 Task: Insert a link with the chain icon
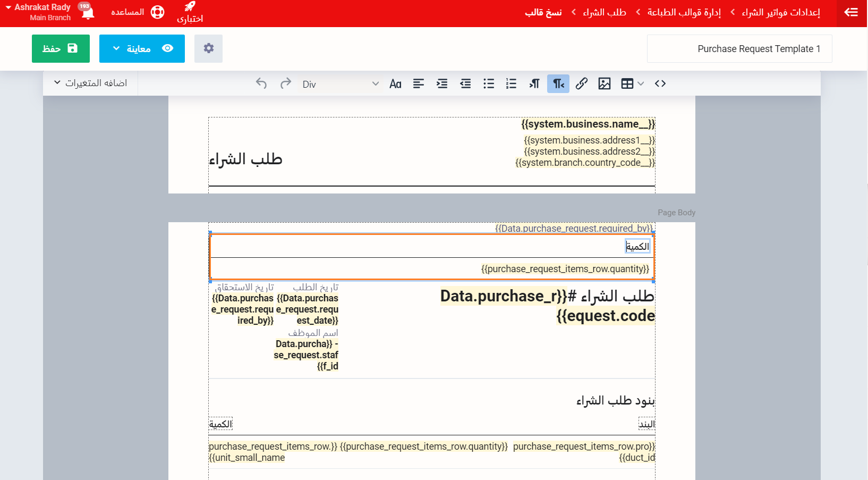point(582,83)
